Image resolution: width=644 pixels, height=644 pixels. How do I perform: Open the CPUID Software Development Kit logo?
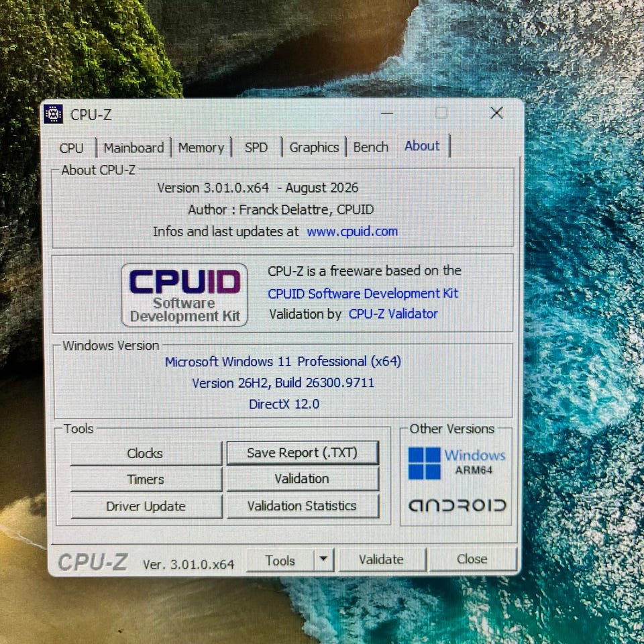point(184,295)
